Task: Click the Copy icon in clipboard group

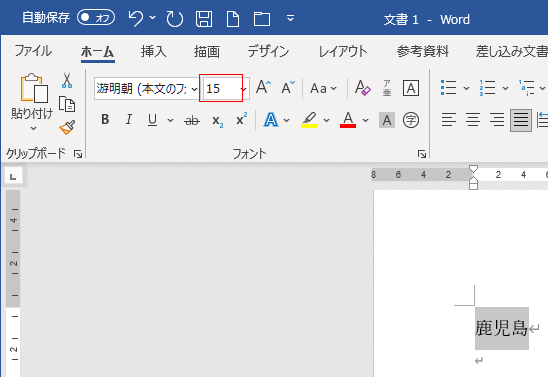Action: [x=67, y=104]
